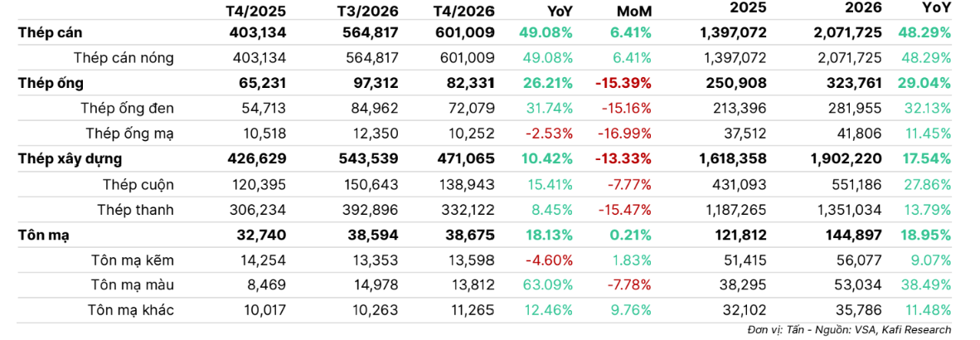
Task: Click the Thép cán nóng row label
Action: tap(124, 58)
